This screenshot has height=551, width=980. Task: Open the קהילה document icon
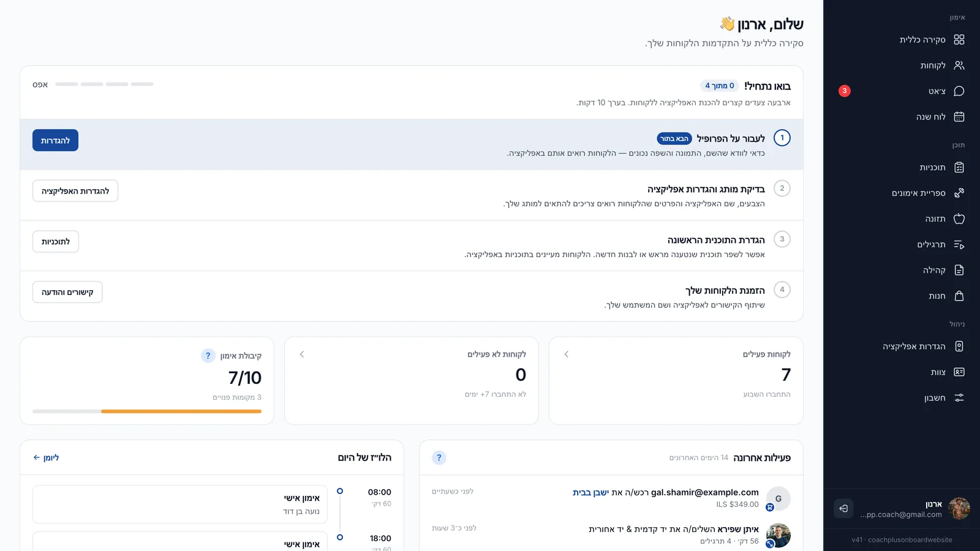pos(959,271)
